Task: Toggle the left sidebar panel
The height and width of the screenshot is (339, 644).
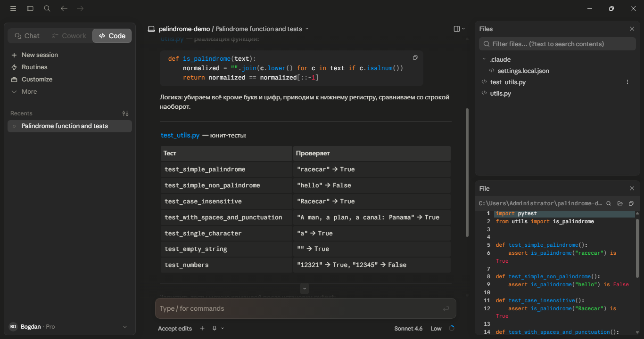Action: pyautogui.click(x=30, y=8)
